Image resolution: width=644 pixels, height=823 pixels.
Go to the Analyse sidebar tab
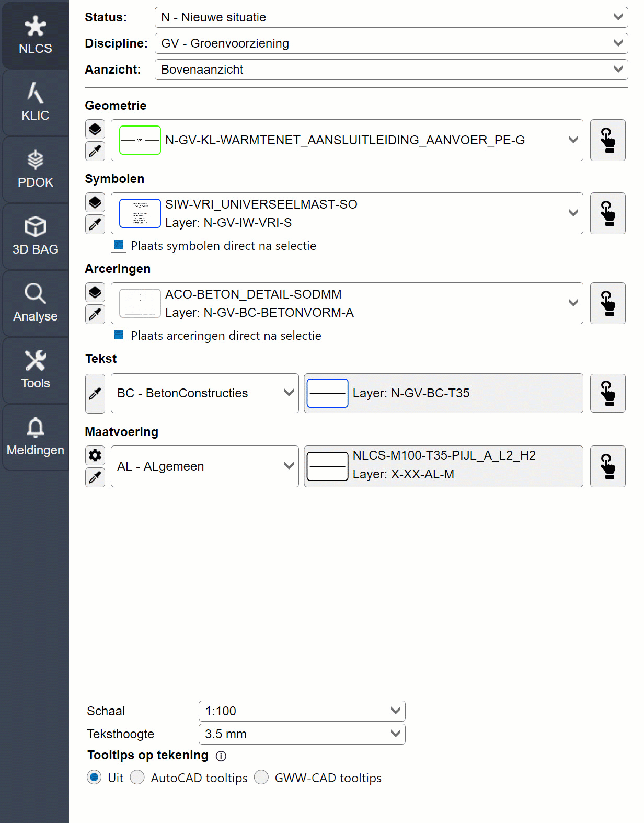(x=35, y=303)
